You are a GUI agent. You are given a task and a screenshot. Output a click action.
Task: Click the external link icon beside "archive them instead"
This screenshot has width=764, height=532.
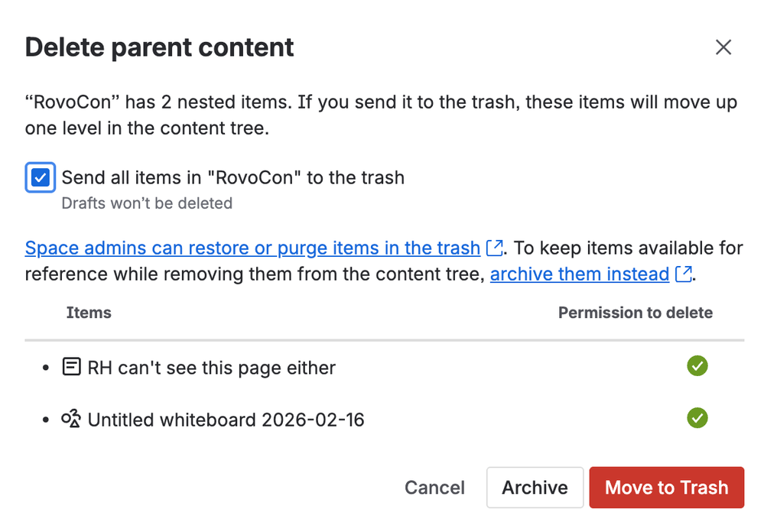[683, 274]
